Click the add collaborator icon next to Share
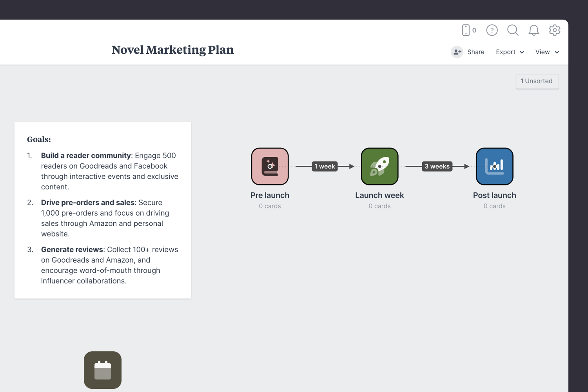The image size is (588, 392). click(x=457, y=52)
